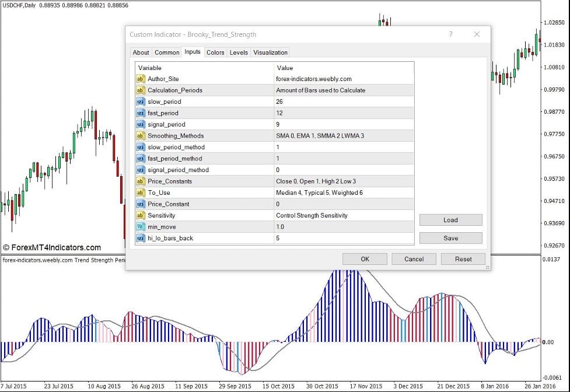Click the Save button
This screenshot has height=392, width=570.
[x=450, y=238]
